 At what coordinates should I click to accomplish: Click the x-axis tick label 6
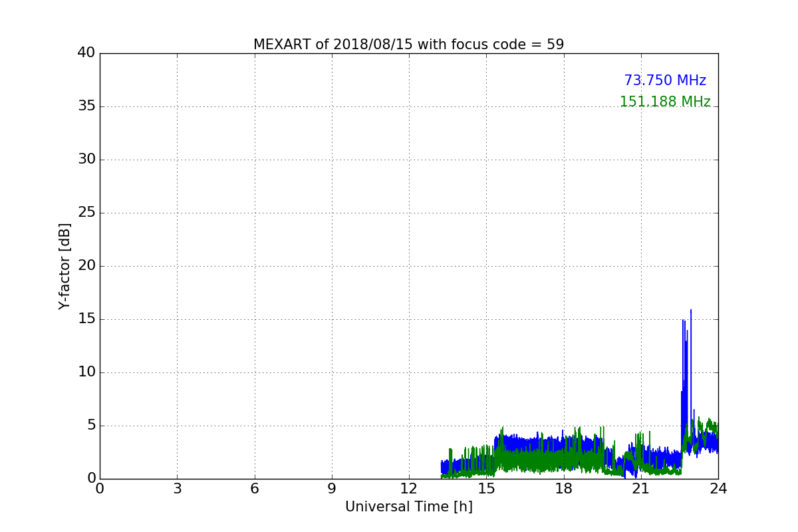[254, 489]
